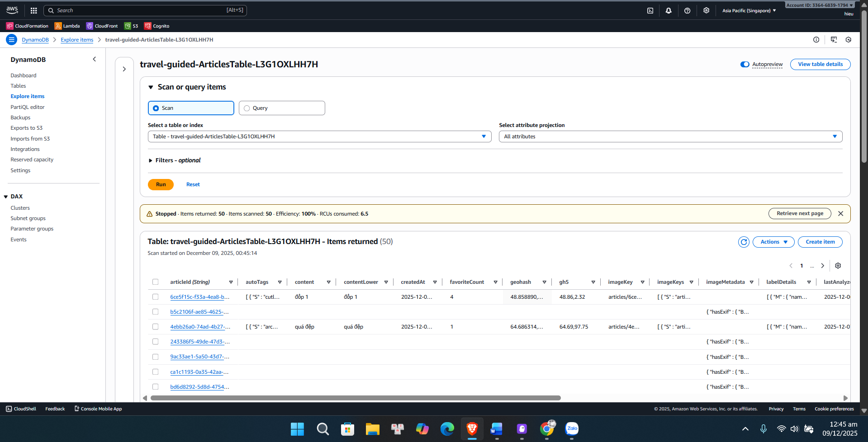This screenshot has width=868, height=442.
Task: Open the AWS services grid menu
Action: point(33,10)
